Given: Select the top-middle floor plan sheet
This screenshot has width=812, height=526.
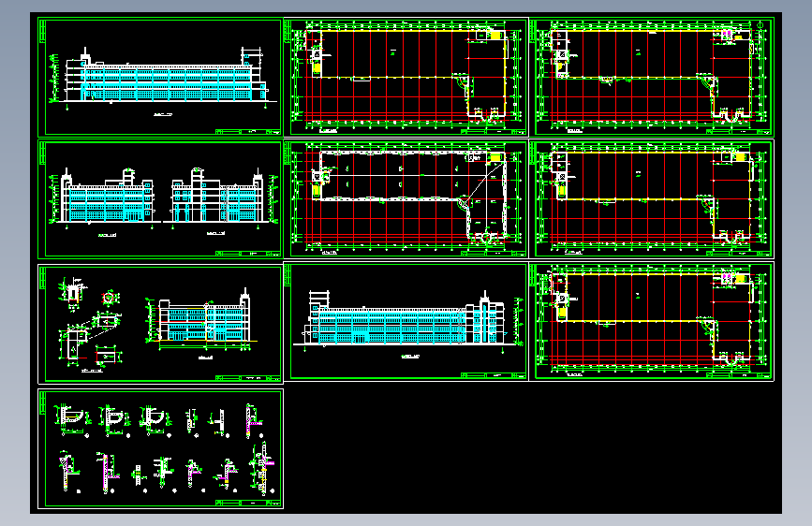Looking at the screenshot, I should click(x=406, y=77).
